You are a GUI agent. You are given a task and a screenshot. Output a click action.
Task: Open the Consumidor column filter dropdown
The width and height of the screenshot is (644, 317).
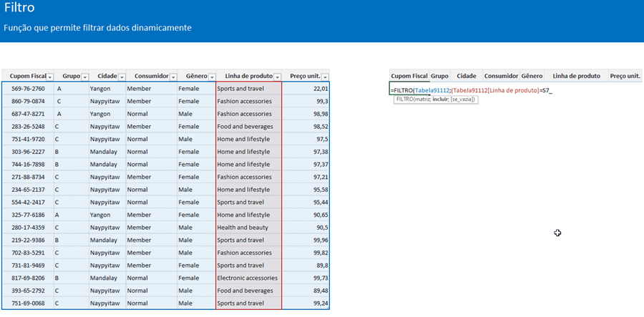173,77
